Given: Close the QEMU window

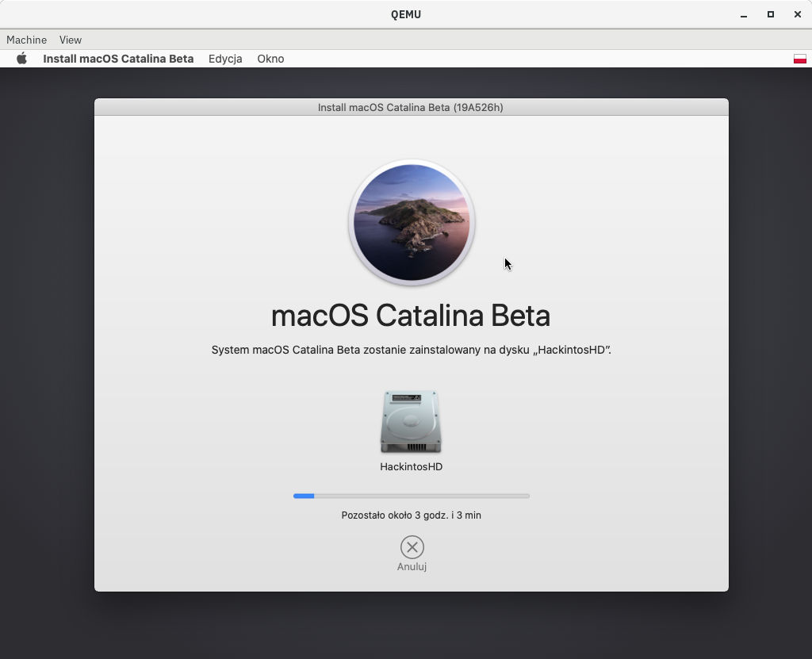Looking at the screenshot, I should click(x=798, y=14).
